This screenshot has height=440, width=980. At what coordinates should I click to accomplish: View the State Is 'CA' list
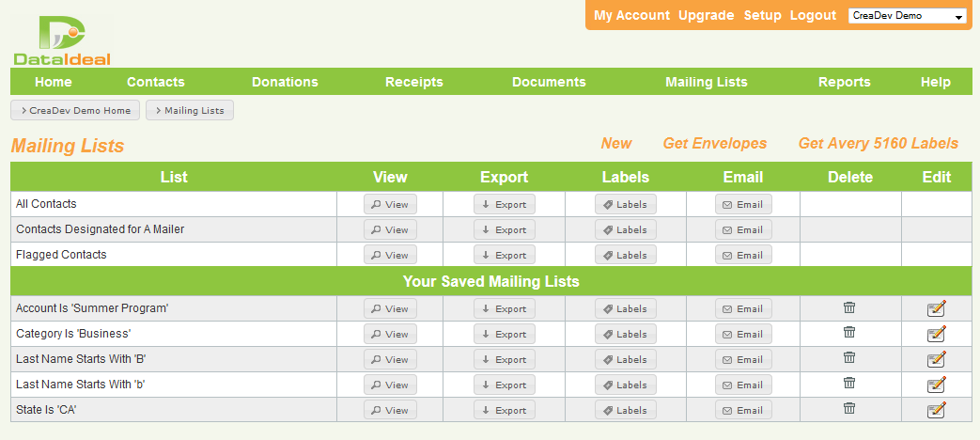click(x=390, y=410)
